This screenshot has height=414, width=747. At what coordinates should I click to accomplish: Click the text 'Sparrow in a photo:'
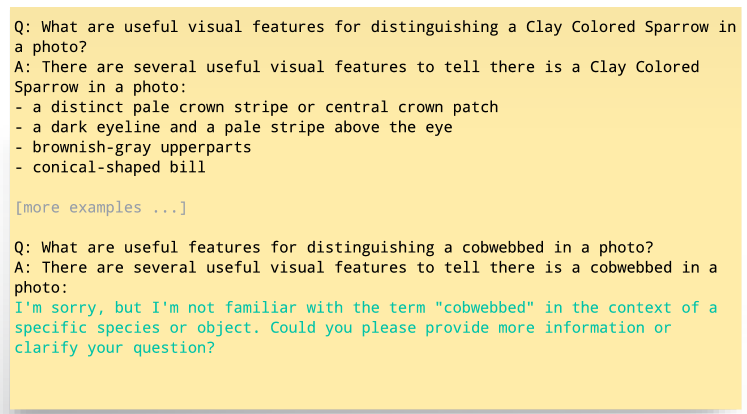coord(101,87)
